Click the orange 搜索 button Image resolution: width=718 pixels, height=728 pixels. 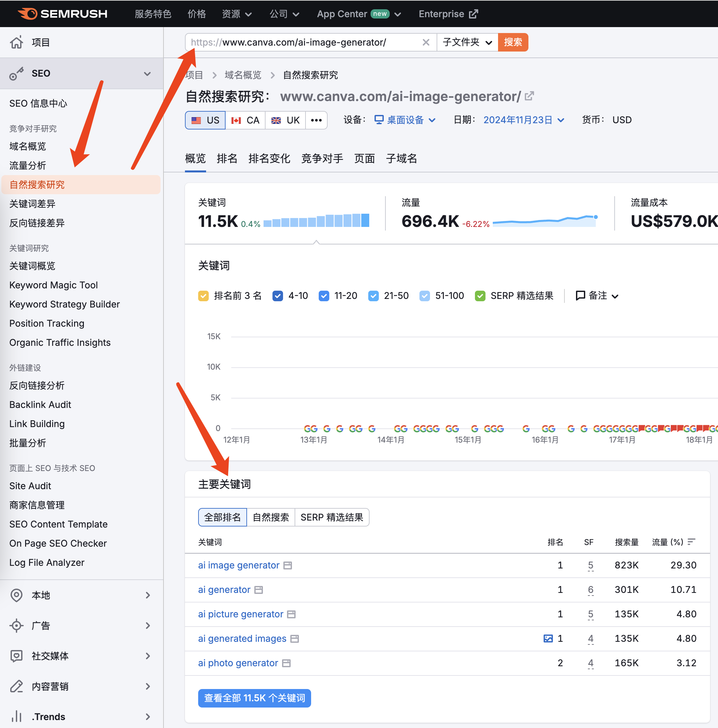click(x=513, y=42)
